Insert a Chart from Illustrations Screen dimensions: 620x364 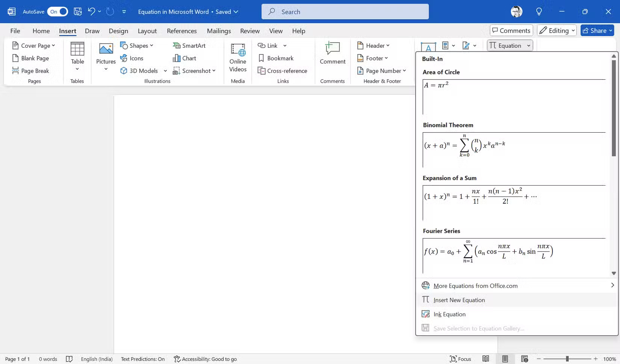click(184, 58)
